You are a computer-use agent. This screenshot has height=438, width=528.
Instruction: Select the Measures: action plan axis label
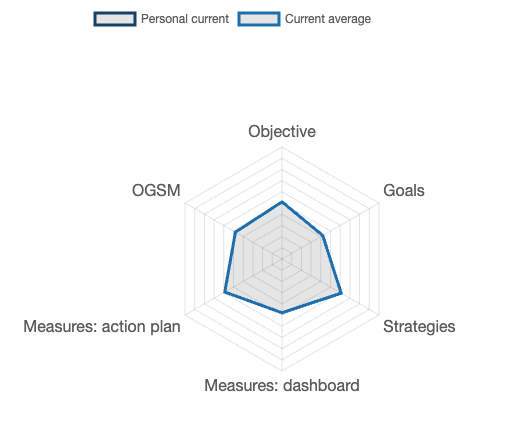click(x=102, y=326)
